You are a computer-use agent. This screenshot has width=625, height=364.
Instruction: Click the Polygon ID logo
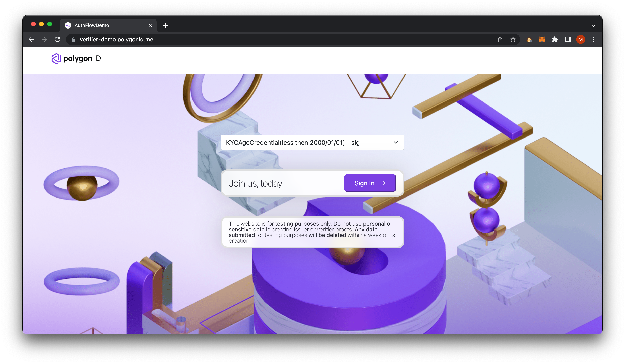coord(76,59)
